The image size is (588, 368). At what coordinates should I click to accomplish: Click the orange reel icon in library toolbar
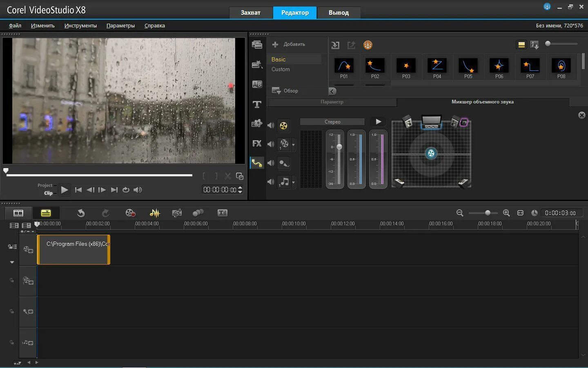click(368, 45)
